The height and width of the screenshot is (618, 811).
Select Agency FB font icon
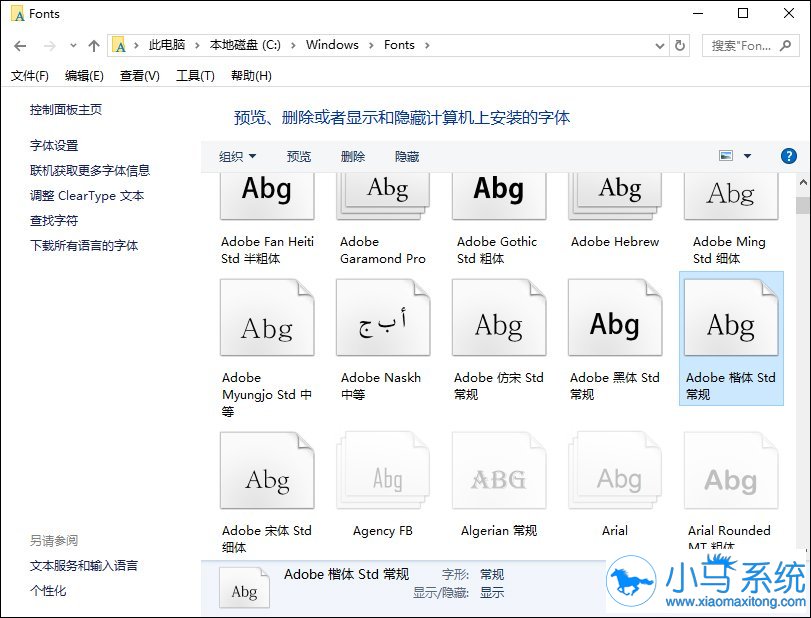pyautogui.click(x=383, y=471)
